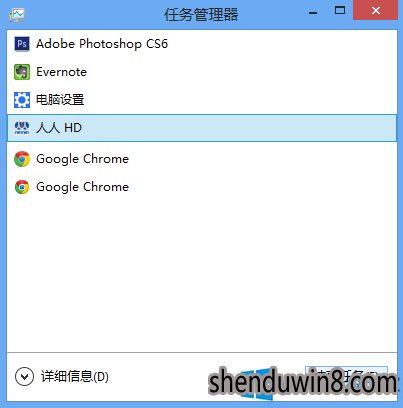Click the partly hidden end task button
This screenshot has width=403, height=408.
(x=346, y=377)
